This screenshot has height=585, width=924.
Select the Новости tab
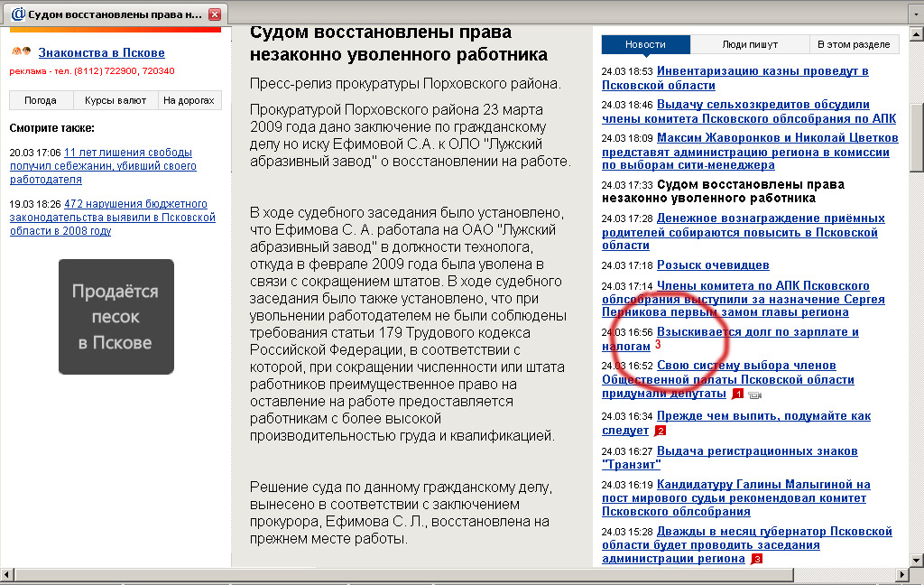coord(645,44)
